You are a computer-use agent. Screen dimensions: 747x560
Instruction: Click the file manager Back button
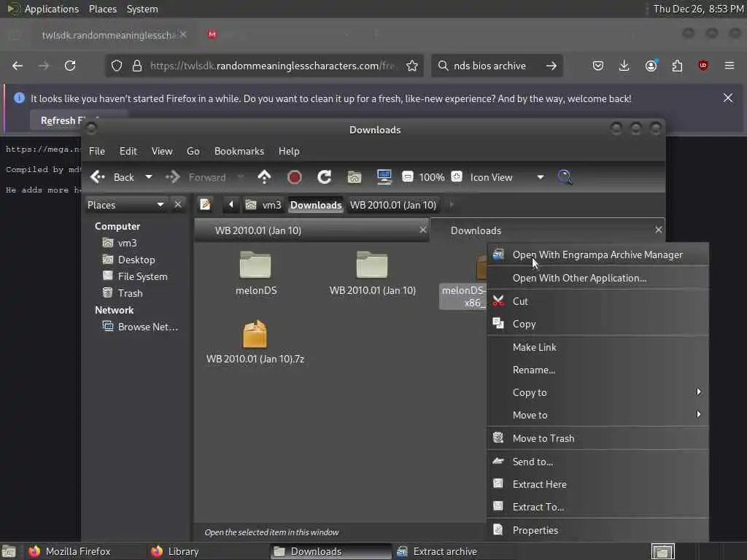point(112,177)
